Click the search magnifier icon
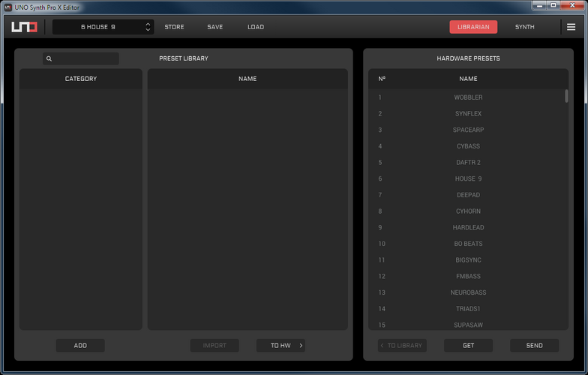The width and height of the screenshot is (588, 375). 49,58
